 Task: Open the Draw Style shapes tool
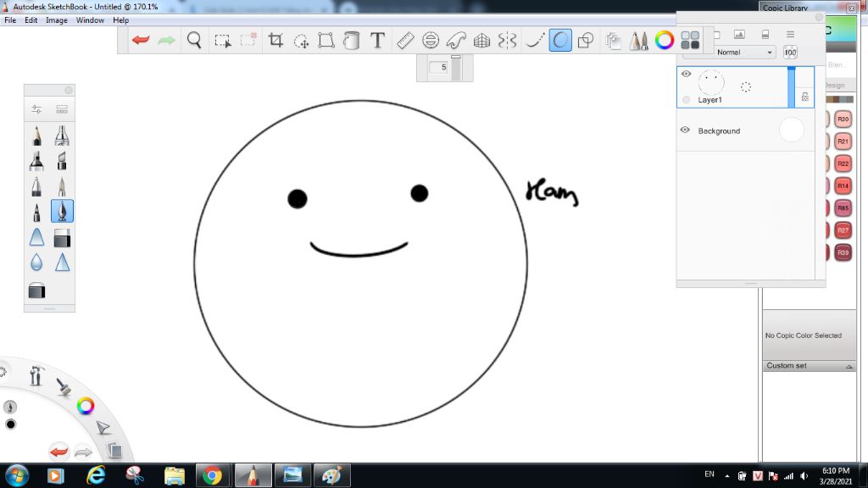pos(585,40)
